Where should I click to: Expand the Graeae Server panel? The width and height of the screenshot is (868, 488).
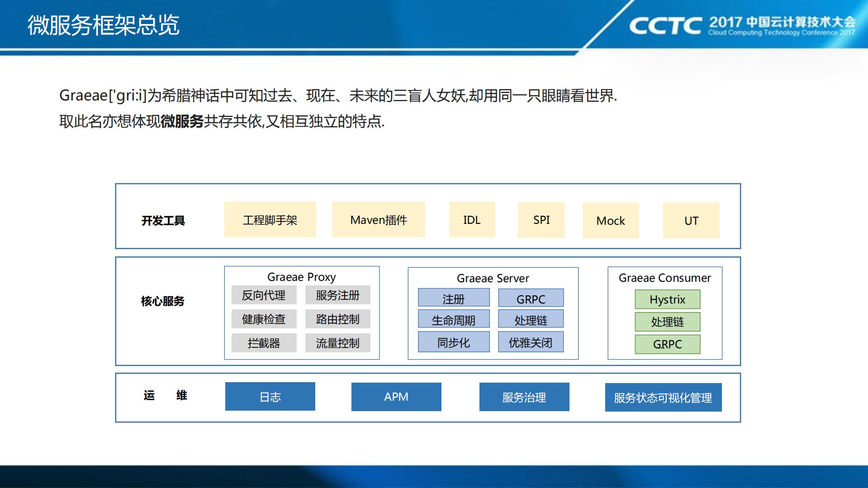[493, 278]
